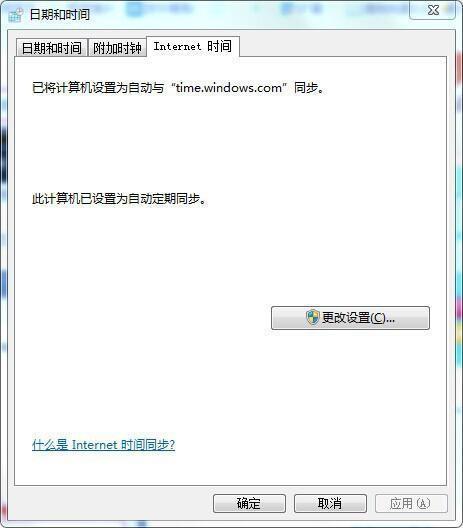The width and height of the screenshot is (463, 528).
Task: Open 更改设置(C)... to change settings
Action: point(350,318)
